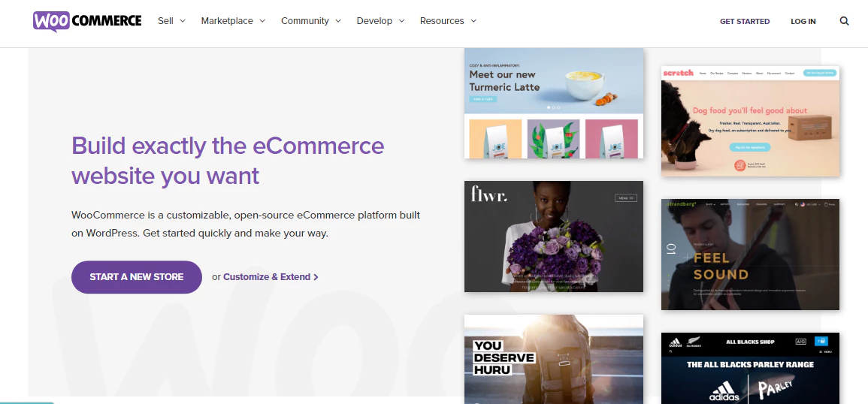Click the chevron arrow after Customize & Extend

[316, 276]
